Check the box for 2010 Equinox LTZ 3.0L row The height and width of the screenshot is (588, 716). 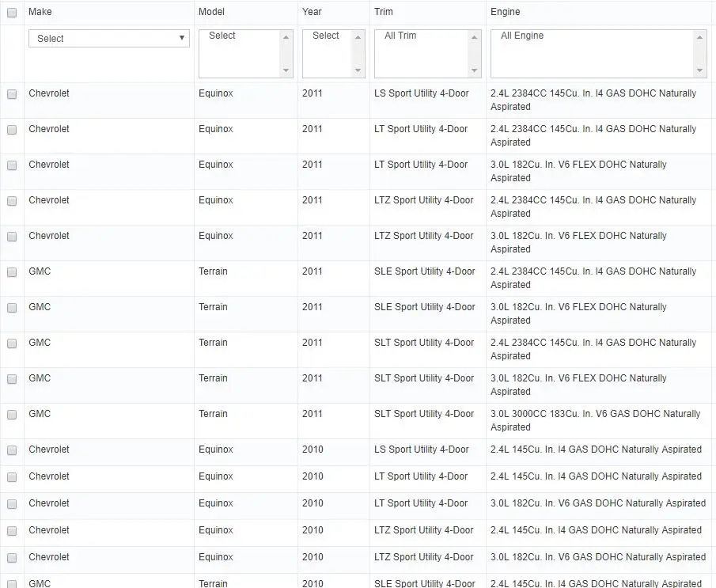[12, 558]
